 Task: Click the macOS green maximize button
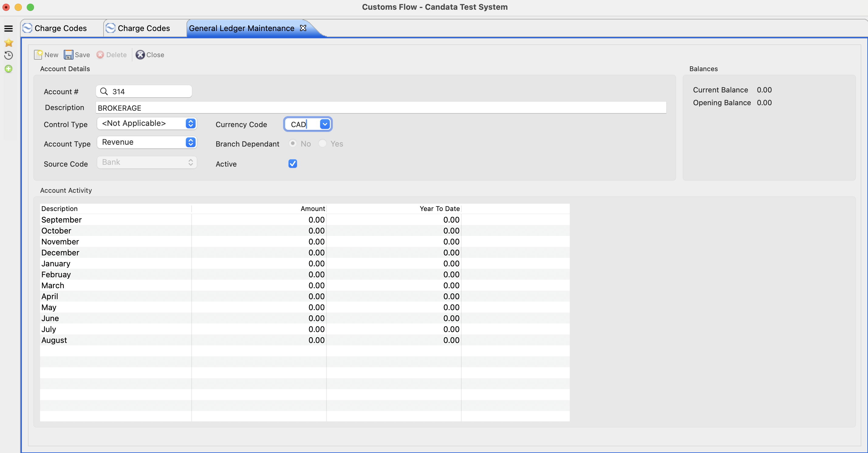30,7
